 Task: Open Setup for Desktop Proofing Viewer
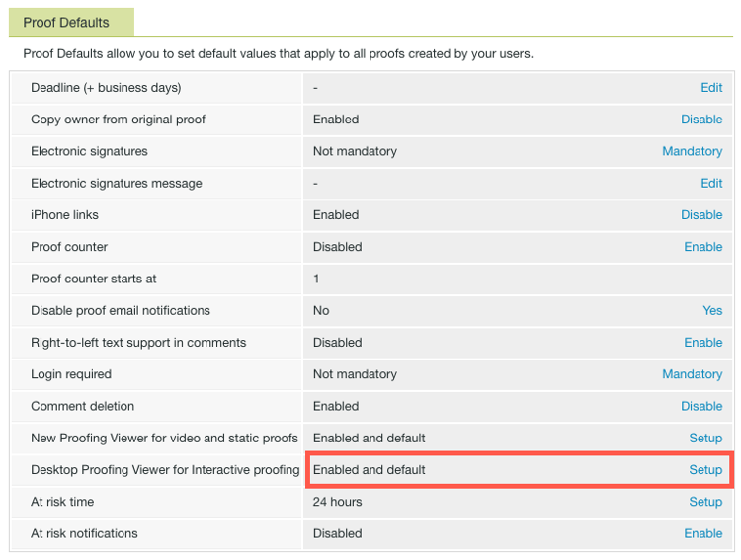(x=705, y=470)
